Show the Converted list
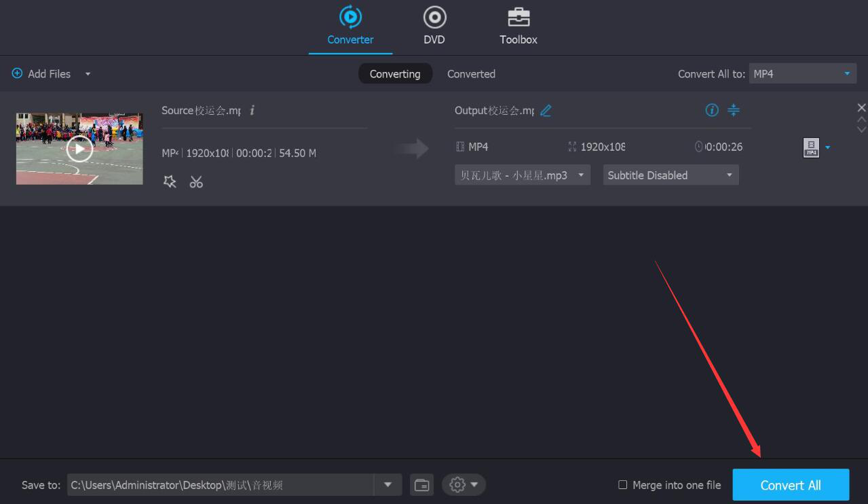The width and height of the screenshot is (868, 504). coord(471,74)
